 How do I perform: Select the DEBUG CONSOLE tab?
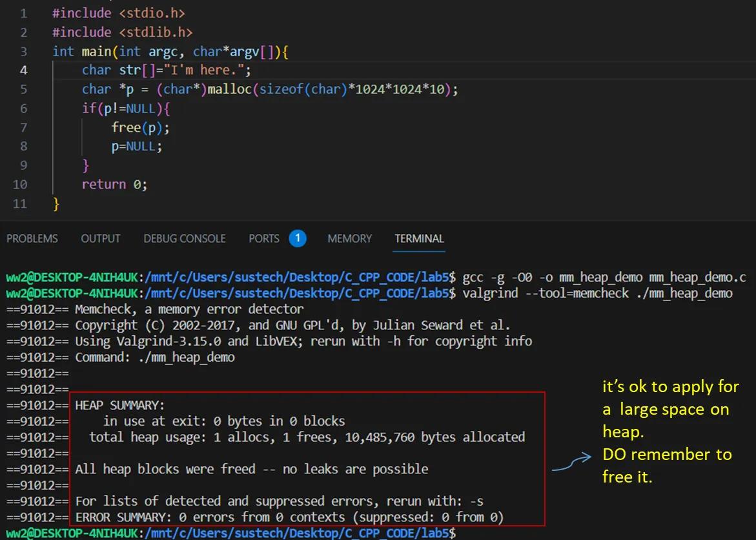(x=184, y=238)
